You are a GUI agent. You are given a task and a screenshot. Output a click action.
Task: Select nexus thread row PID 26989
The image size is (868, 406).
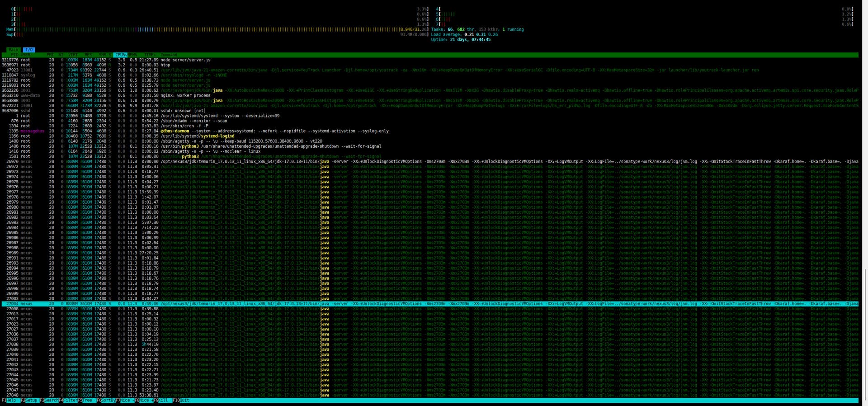[429, 253]
